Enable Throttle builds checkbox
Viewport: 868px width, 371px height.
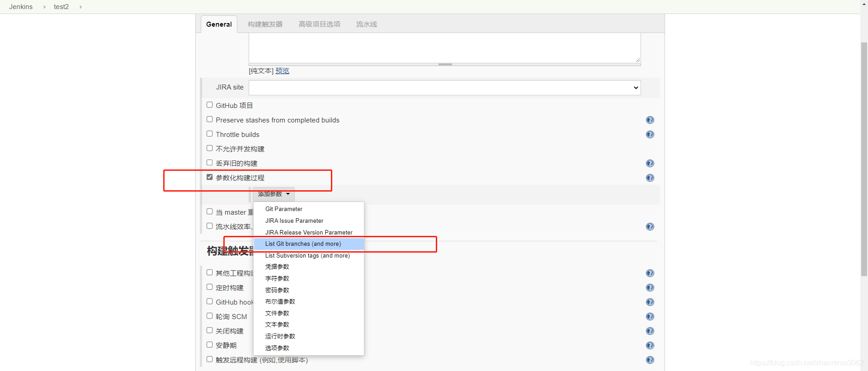coord(209,134)
